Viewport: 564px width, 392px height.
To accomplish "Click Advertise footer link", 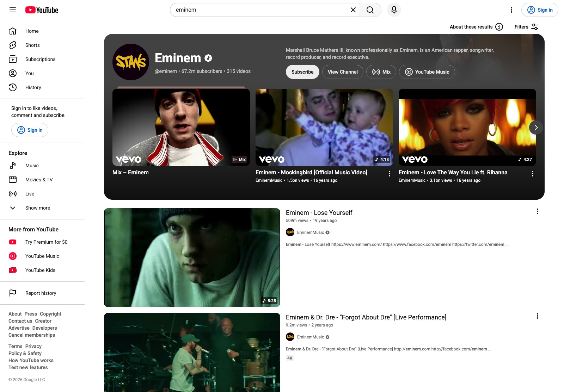I will pos(19,328).
